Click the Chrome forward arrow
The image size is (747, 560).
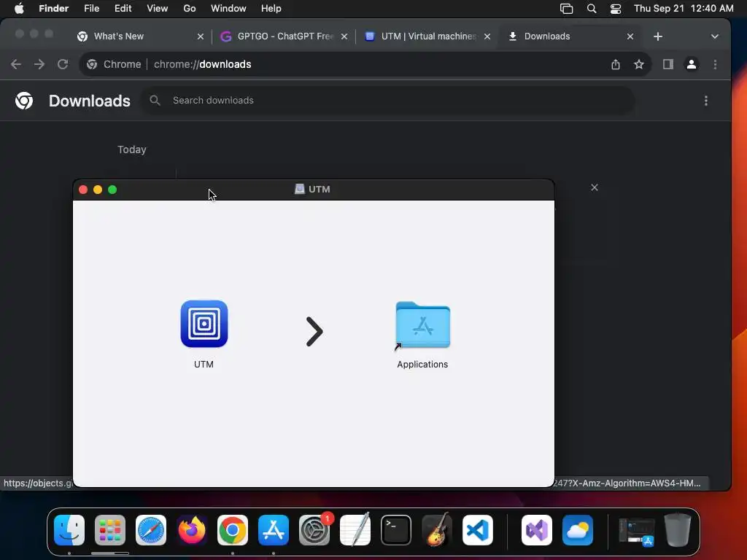coord(39,64)
